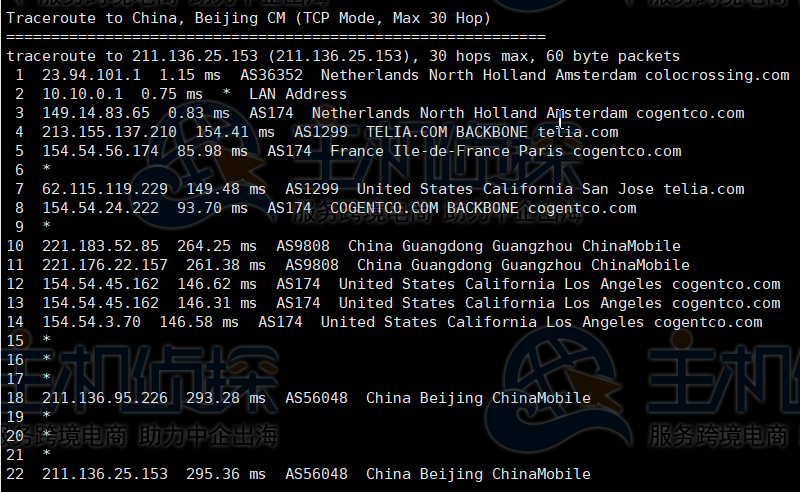Select IP 213.155.137.210 in hop 4
The height and width of the screenshot is (492, 800).
109,132
